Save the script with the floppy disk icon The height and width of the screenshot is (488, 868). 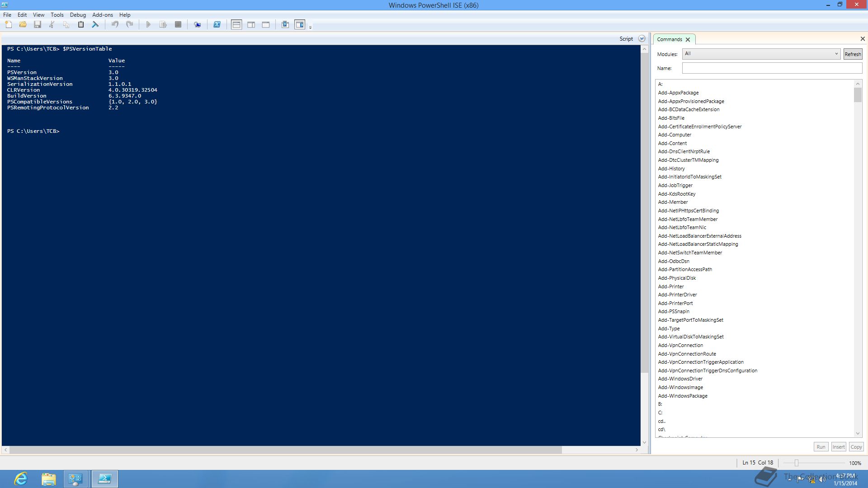pos(38,24)
